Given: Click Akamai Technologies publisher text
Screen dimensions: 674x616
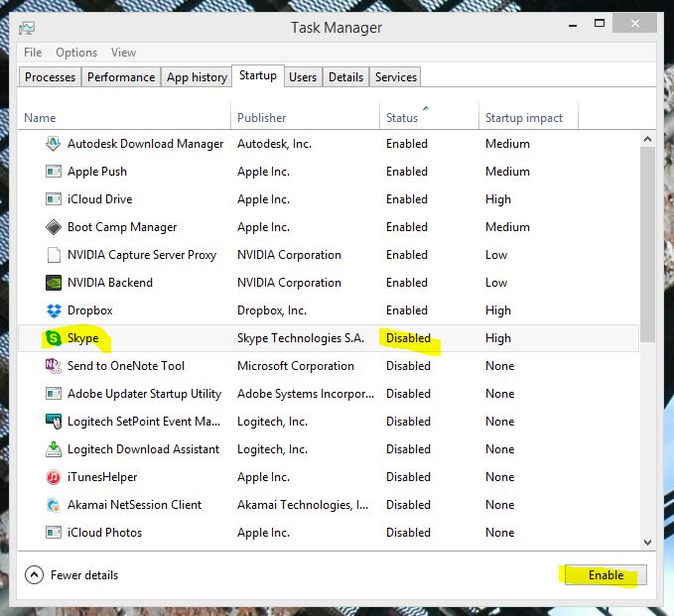Looking at the screenshot, I should [x=303, y=505].
